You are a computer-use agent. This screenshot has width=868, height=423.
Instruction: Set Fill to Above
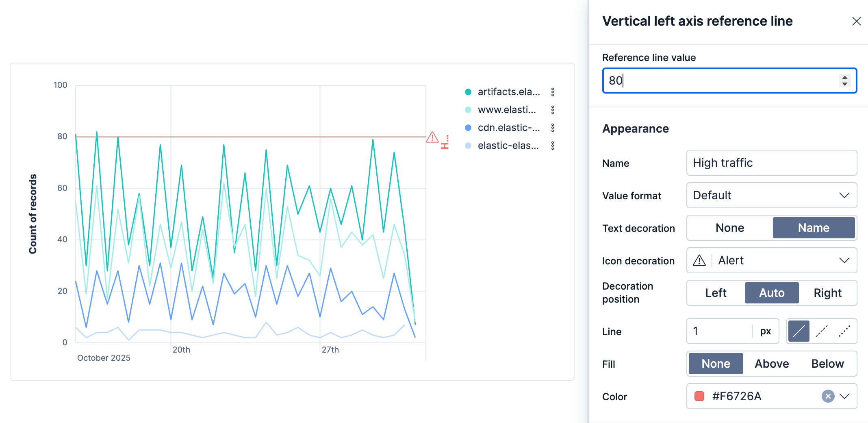tap(771, 363)
